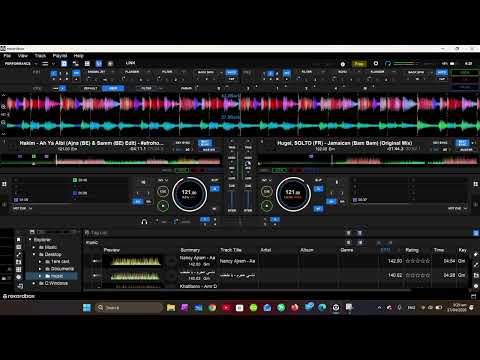Sort by the BPM column header
Image resolution: width=480 pixels, height=360 pixels.
tap(385, 250)
